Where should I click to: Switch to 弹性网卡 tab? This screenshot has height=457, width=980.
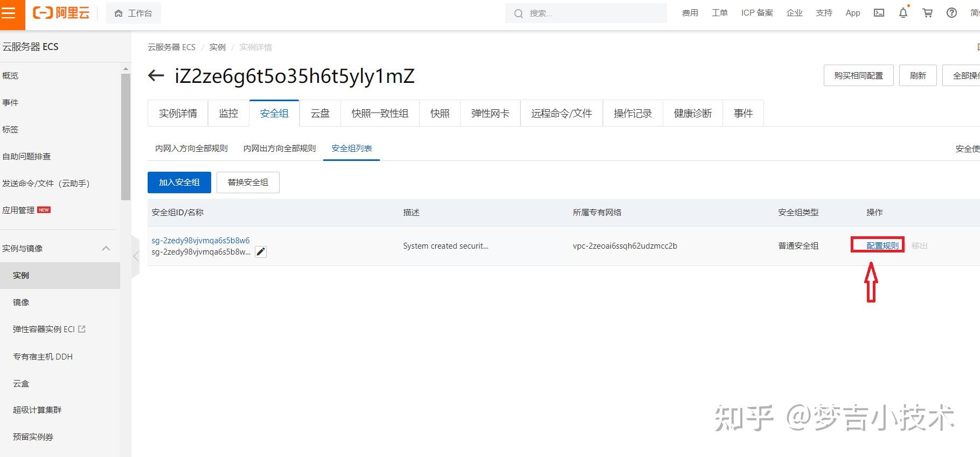tap(490, 113)
